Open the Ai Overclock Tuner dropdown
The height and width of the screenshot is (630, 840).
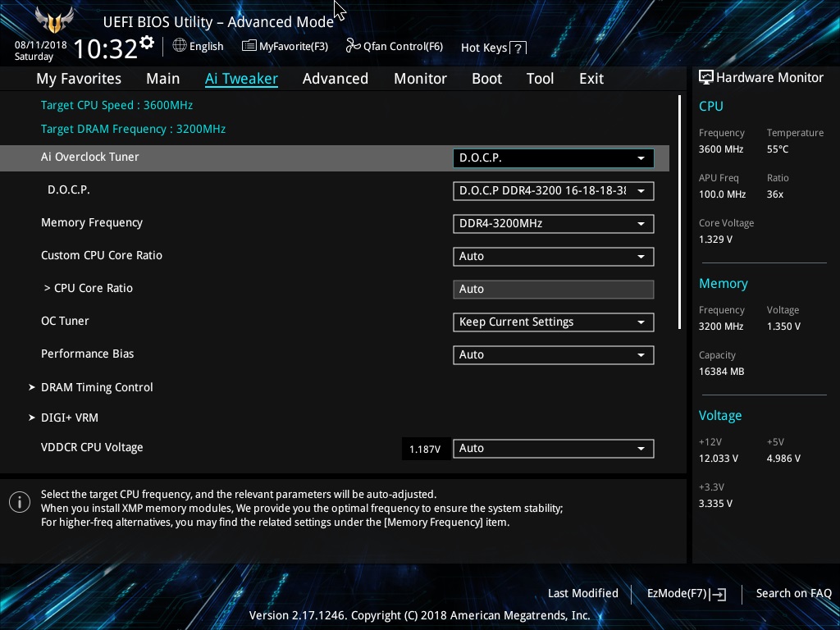(x=554, y=158)
